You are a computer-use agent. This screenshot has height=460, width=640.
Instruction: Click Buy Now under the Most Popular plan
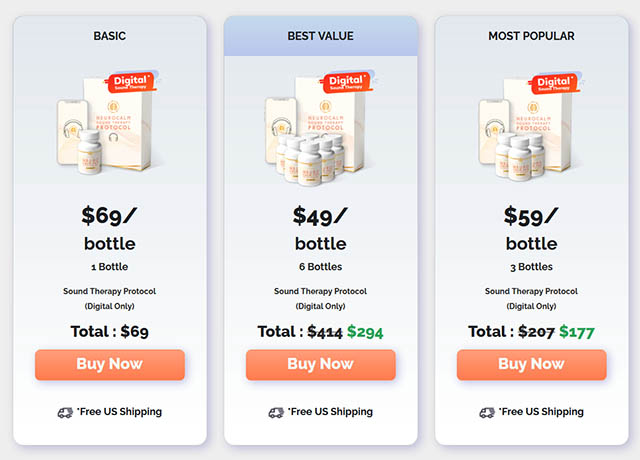[x=531, y=364]
